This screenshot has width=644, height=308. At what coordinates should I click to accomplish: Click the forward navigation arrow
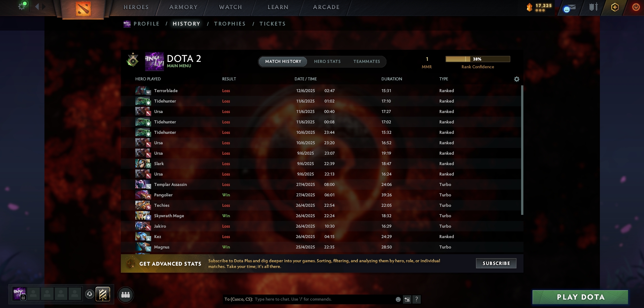pyautogui.click(x=44, y=6)
